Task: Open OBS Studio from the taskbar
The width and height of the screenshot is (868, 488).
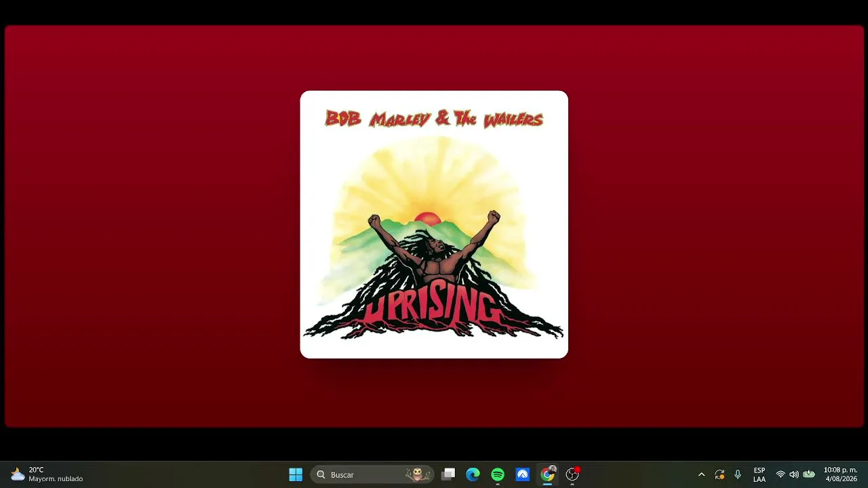Action: click(572, 474)
